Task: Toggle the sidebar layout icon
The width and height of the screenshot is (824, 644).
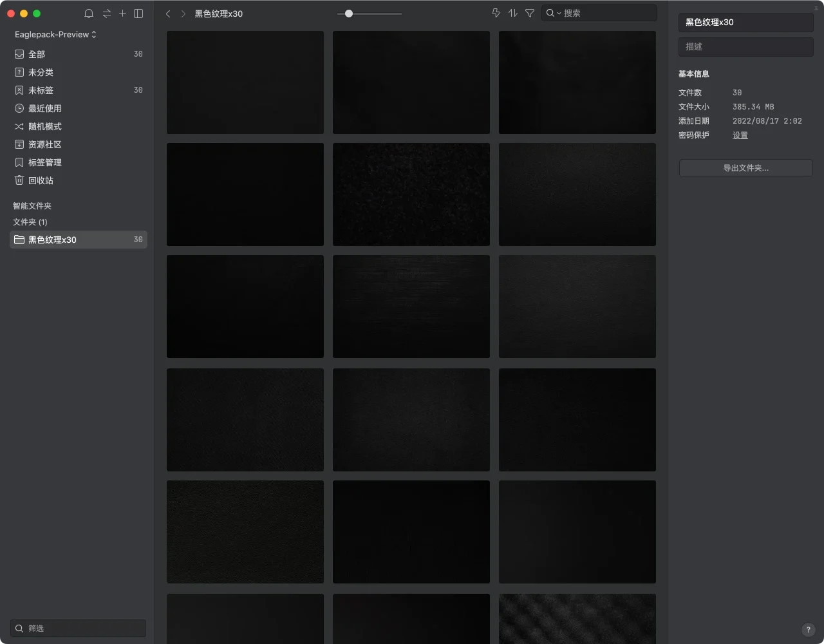Action: point(138,14)
